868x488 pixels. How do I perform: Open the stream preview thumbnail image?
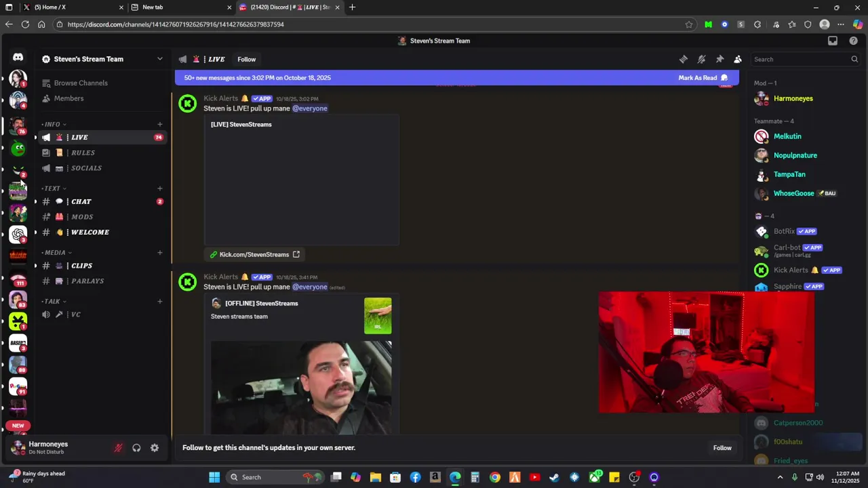pos(301,387)
